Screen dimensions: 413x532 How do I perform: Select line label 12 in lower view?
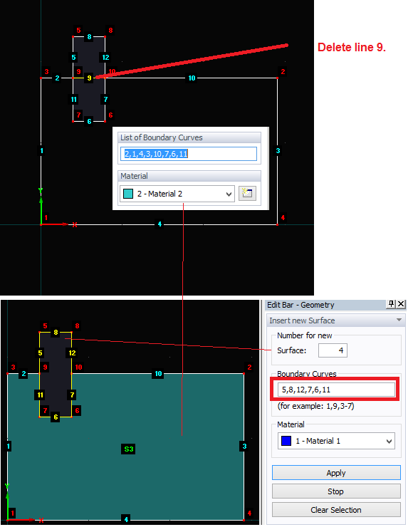[x=72, y=353]
